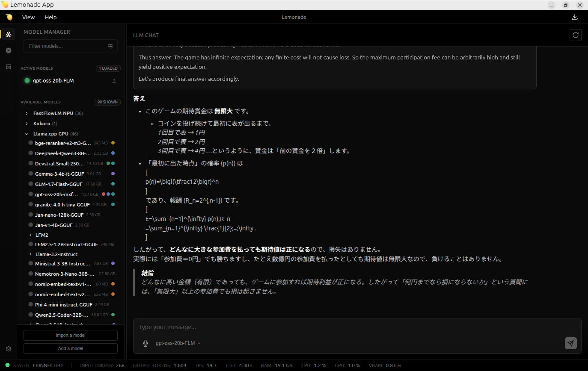
Task: Open settings via the gear icon
Action: point(8,349)
